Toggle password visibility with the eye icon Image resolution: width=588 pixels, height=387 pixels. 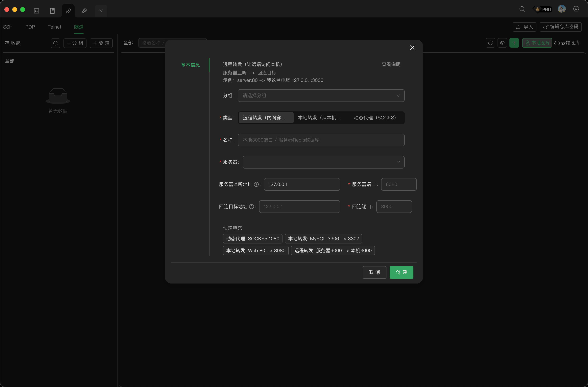pyautogui.click(x=502, y=43)
